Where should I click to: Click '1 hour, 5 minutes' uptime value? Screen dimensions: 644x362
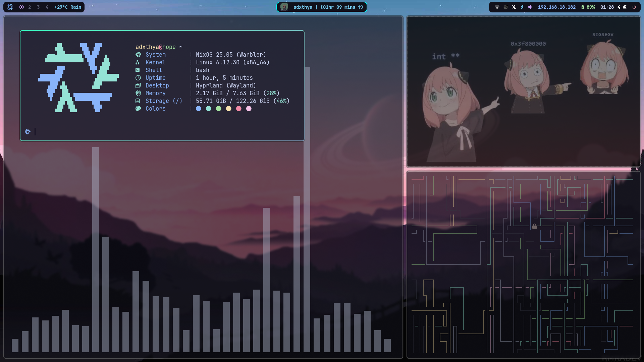click(224, 78)
